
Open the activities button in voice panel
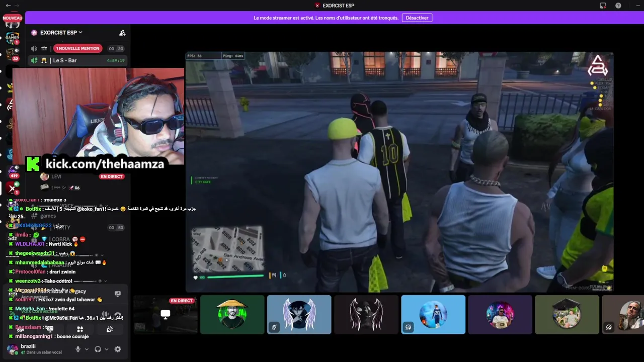coord(80,329)
